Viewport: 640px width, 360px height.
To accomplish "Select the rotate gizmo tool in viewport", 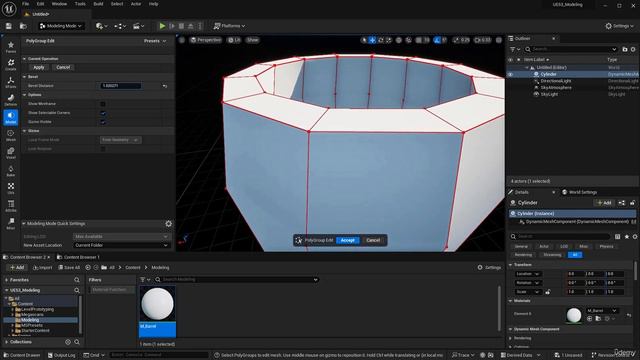I will pos(381,40).
